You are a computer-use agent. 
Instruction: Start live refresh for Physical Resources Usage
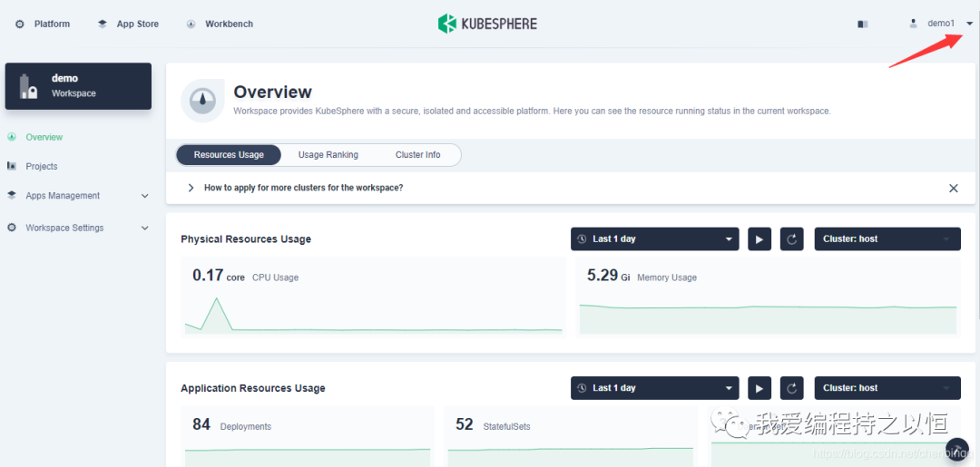point(759,239)
